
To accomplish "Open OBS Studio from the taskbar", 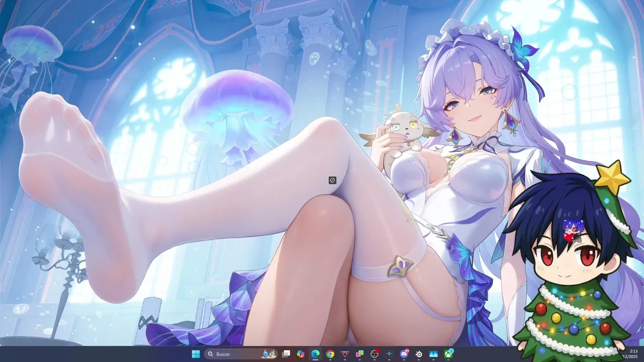I will pyautogui.click(x=374, y=354).
